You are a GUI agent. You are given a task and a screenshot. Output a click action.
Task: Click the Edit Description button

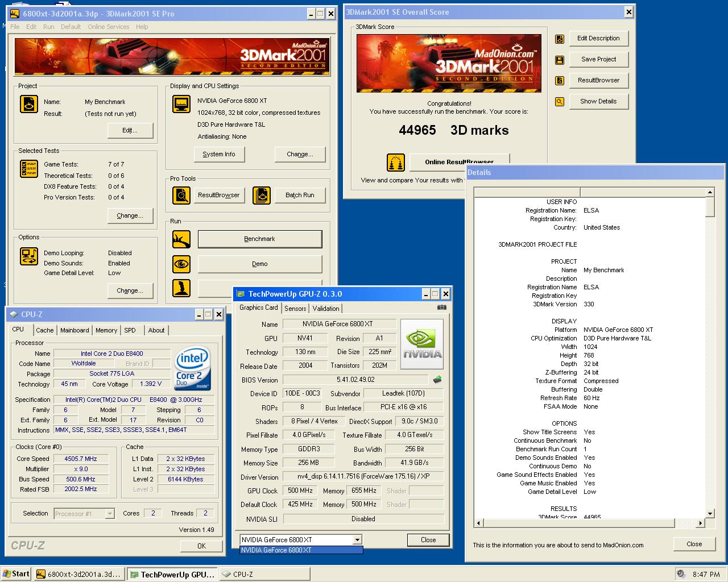pos(598,39)
